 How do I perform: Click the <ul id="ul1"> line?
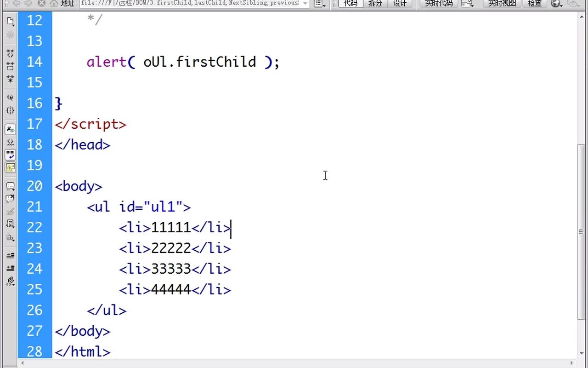coord(139,207)
